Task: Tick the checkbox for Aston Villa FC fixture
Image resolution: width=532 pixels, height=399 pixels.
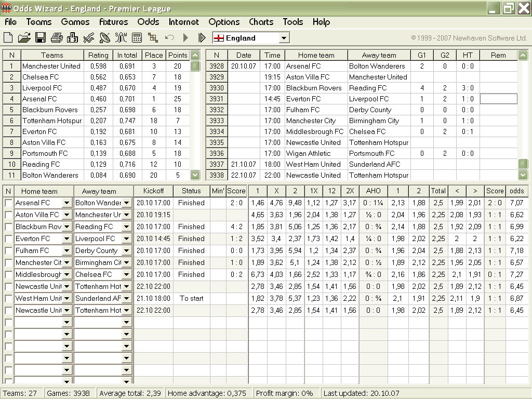Action: click(x=8, y=215)
